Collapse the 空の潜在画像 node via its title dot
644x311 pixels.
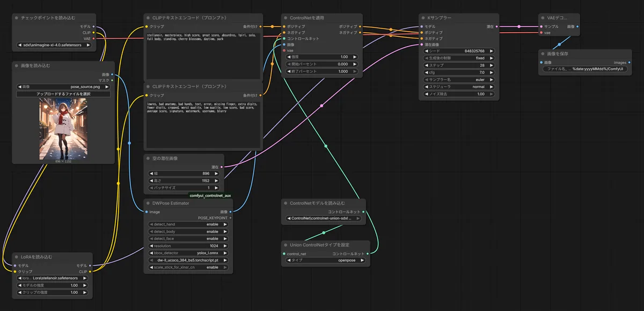(149, 158)
